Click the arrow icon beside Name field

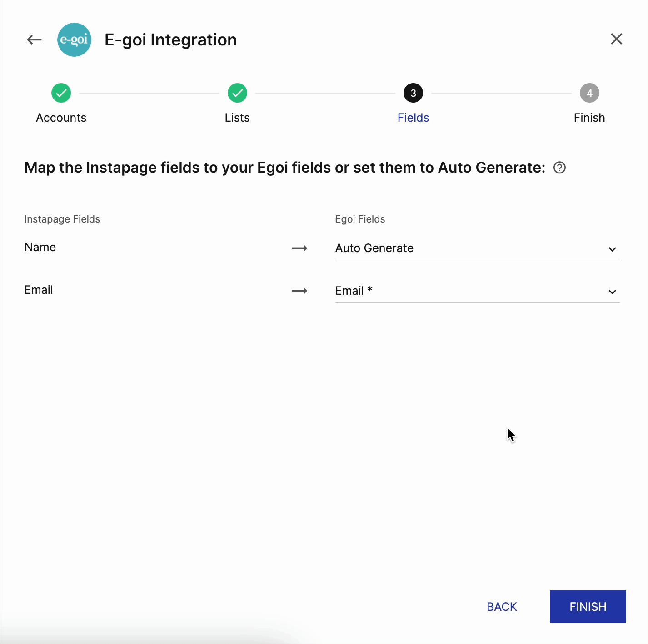click(x=299, y=248)
